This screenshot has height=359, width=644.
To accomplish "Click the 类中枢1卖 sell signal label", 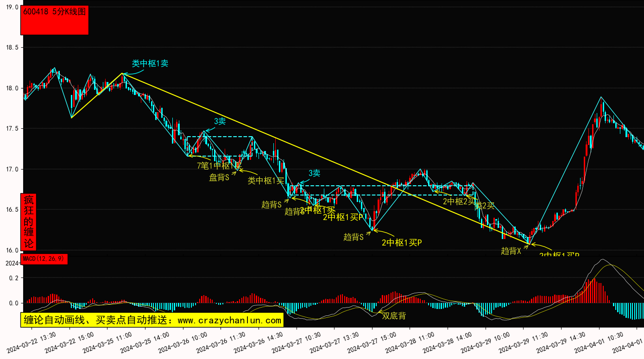I will tap(150, 63).
